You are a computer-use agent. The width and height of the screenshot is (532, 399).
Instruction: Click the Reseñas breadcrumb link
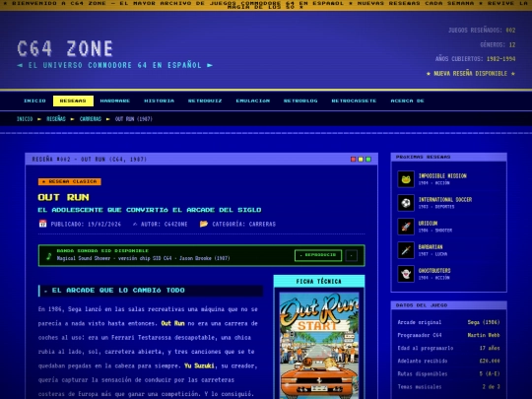click(x=56, y=119)
